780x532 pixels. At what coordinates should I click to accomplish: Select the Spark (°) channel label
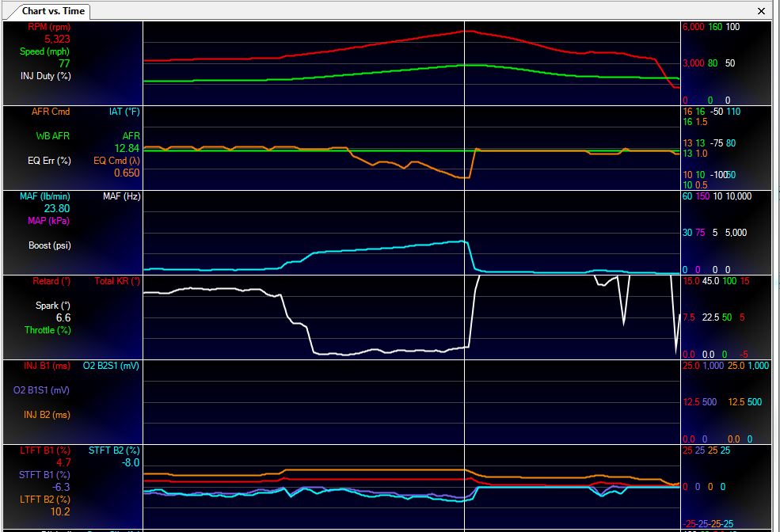coord(53,306)
